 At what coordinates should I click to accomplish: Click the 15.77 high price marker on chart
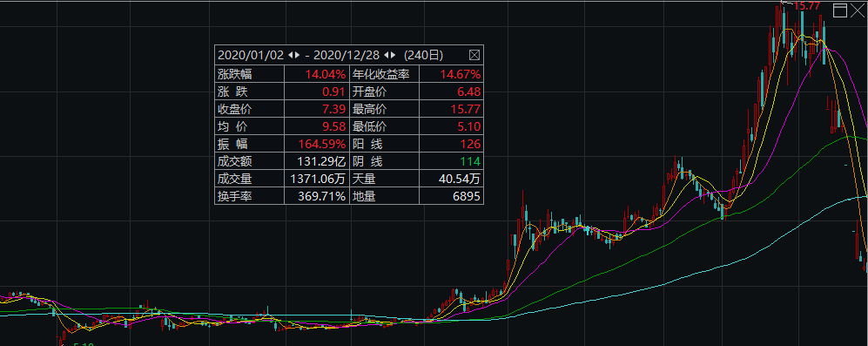[806, 6]
